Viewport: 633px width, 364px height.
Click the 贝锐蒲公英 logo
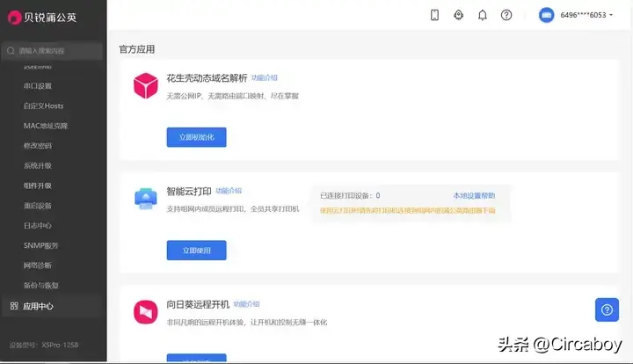point(42,18)
